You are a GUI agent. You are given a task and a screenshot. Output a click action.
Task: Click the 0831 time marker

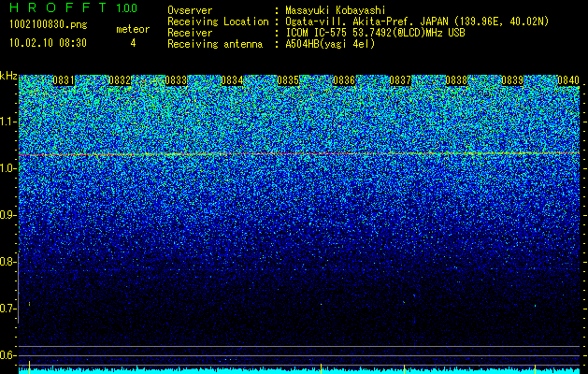pos(64,80)
